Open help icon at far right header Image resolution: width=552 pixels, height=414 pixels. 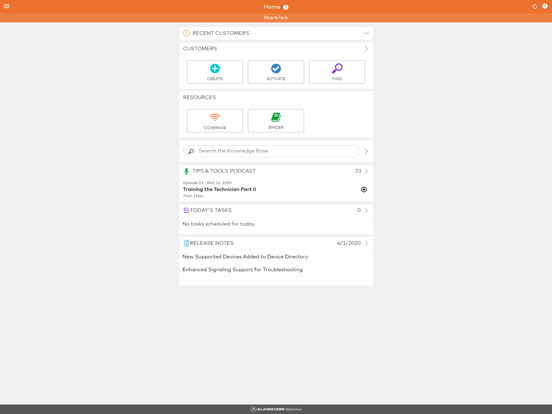pyautogui.click(x=545, y=6)
